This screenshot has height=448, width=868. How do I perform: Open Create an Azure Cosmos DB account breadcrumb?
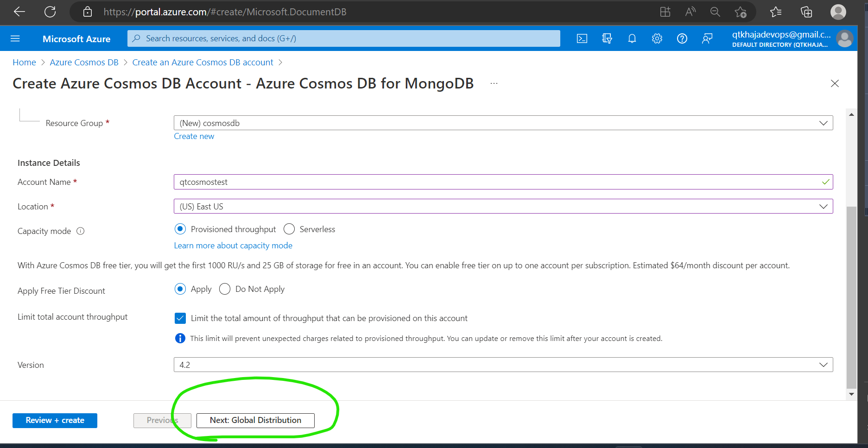(203, 63)
